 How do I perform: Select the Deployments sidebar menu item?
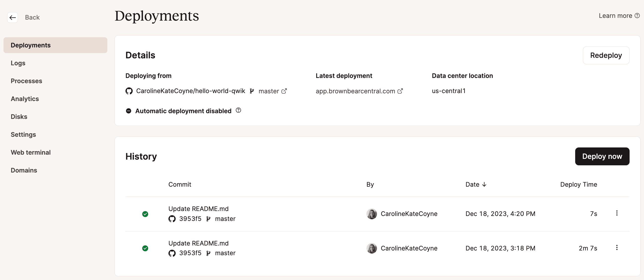click(30, 45)
